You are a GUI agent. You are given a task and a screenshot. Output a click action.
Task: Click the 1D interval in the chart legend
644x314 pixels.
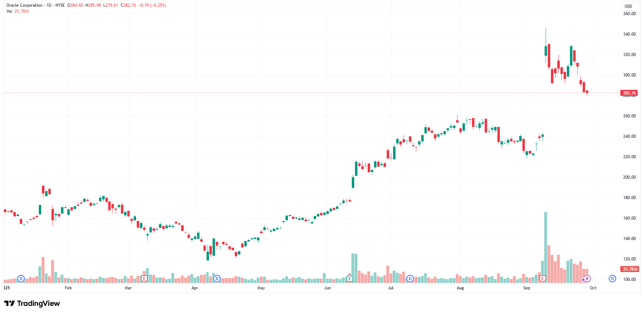tap(49, 5)
